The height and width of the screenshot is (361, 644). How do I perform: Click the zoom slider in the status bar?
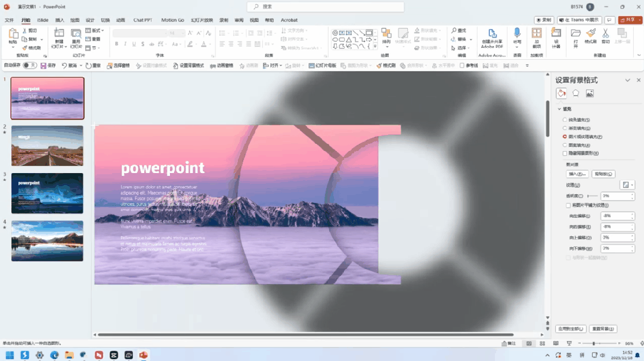point(600,343)
